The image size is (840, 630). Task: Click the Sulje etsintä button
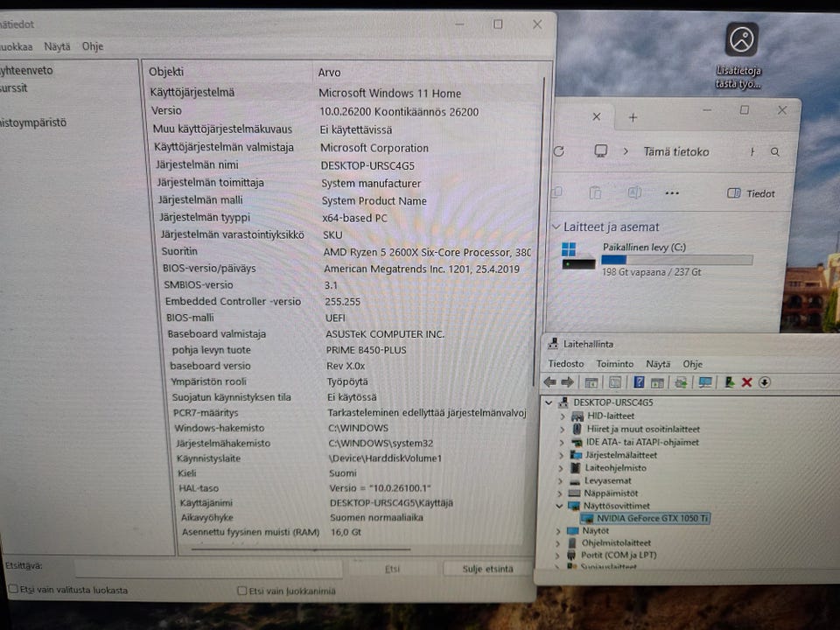[x=487, y=569]
